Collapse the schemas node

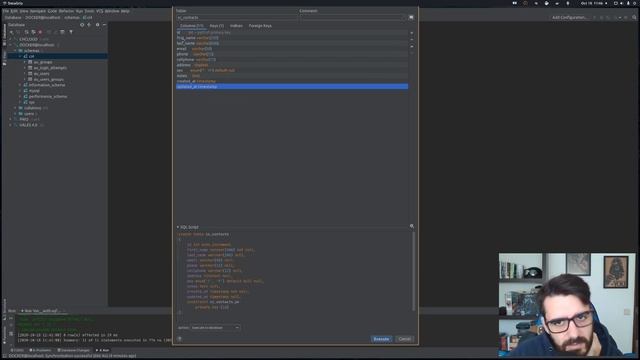[x=15, y=51]
